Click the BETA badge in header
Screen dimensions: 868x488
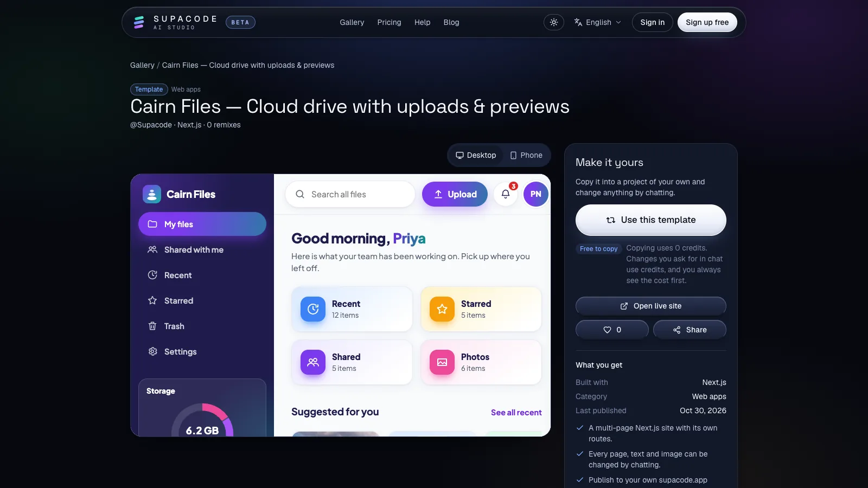(240, 22)
